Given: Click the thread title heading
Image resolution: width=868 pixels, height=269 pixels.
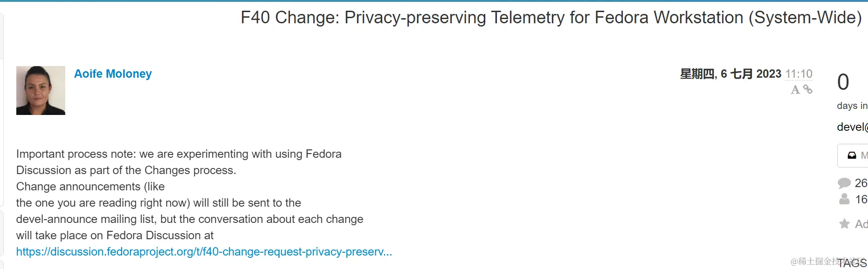Looking at the screenshot, I should [x=551, y=18].
